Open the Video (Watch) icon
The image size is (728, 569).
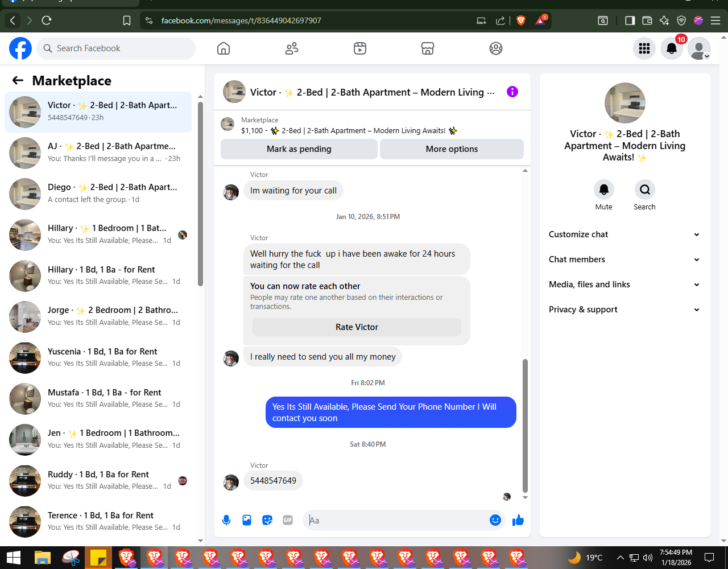point(359,48)
